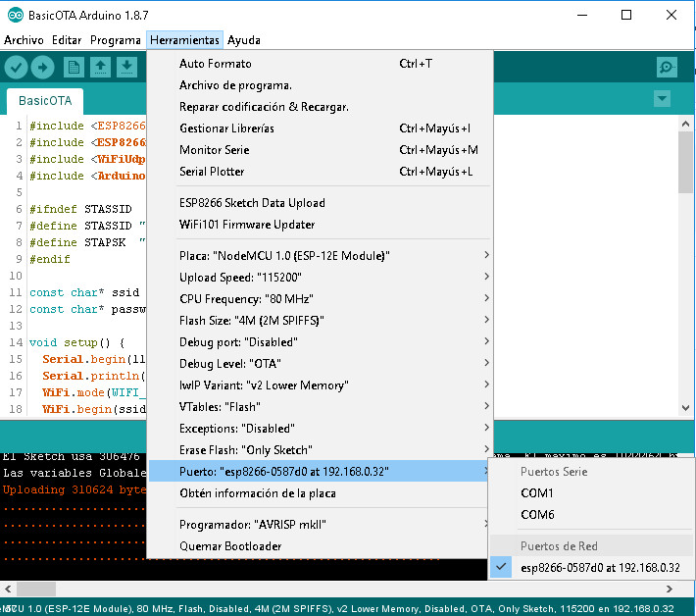The image size is (696, 616).
Task: Select Obtén información de la placa
Action: [320, 493]
